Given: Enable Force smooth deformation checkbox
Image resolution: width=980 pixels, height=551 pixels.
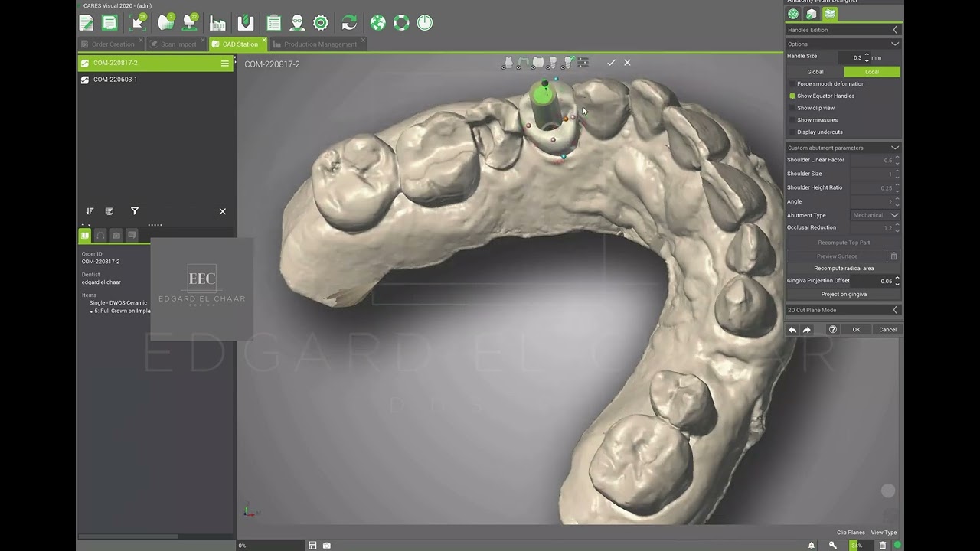Looking at the screenshot, I should click(792, 84).
